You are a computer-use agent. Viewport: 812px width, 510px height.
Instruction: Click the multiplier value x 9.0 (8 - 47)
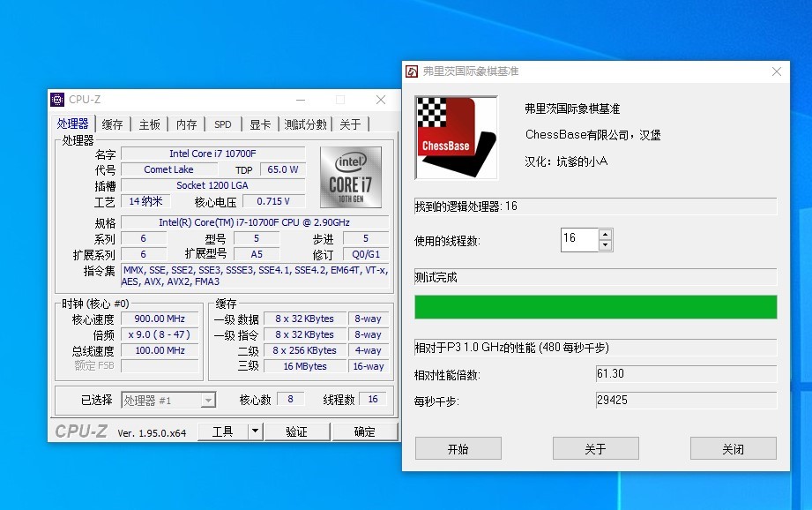(x=160, y=334)
